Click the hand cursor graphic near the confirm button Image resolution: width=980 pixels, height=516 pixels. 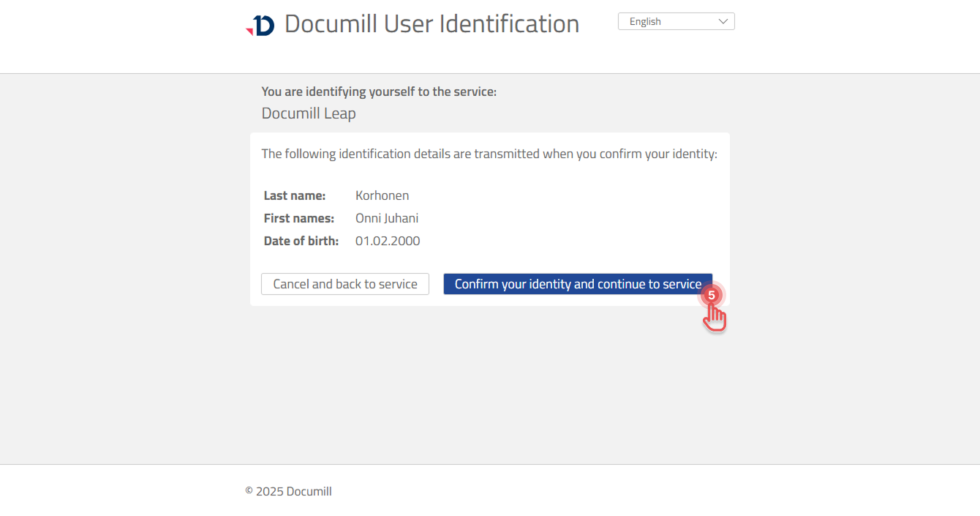(x=715, y=317)
